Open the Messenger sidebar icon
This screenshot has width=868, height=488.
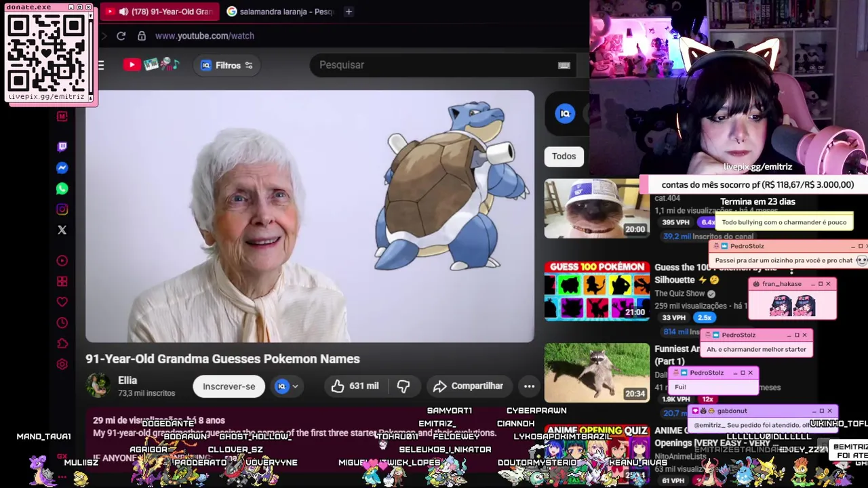[x=62, y=167]
